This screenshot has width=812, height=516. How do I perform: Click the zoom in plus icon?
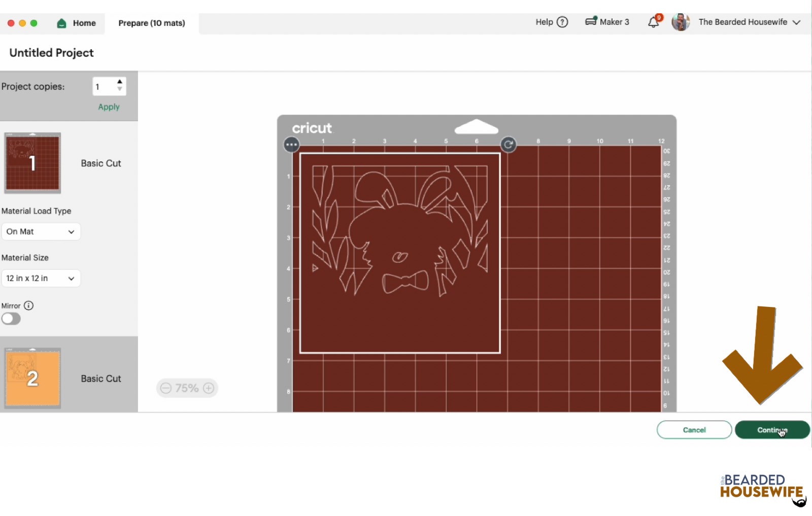coord(209,388)
